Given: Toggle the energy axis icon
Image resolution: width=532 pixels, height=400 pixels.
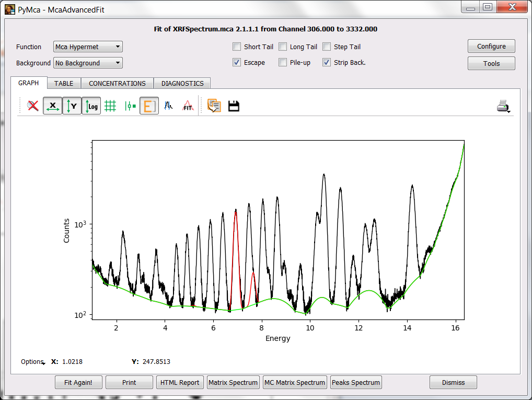Looking at the screenshot, I should pyautogui.click(x=149, y=106).
